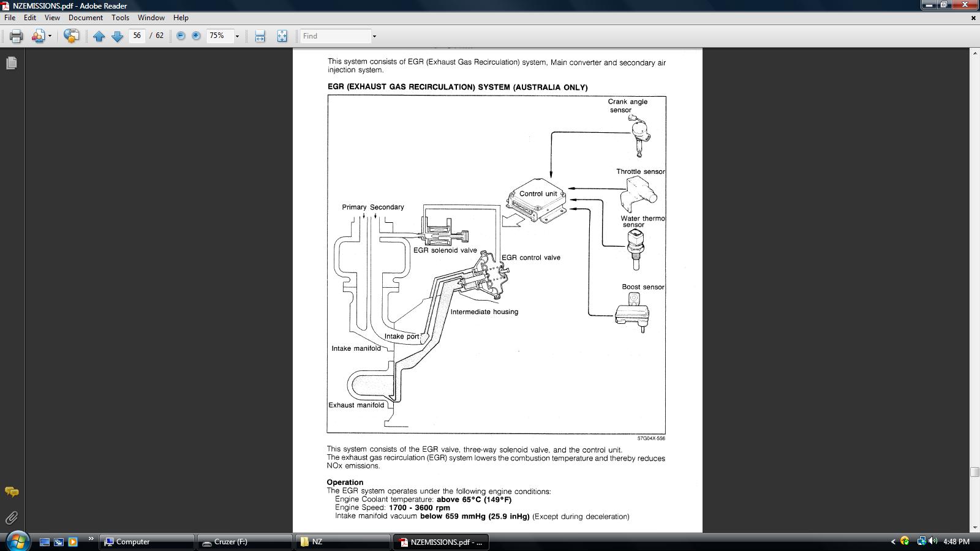Open the Document menu
Screen dimensions: 980x551
[x=86, y=18]
